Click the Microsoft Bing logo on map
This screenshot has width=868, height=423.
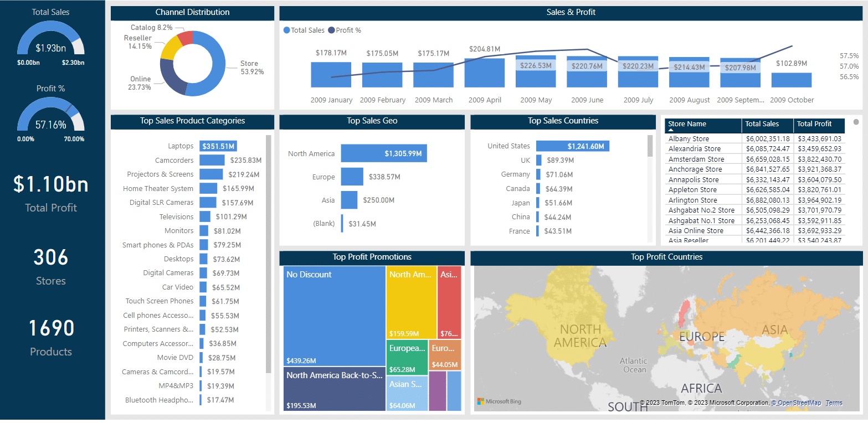point(499,401)
